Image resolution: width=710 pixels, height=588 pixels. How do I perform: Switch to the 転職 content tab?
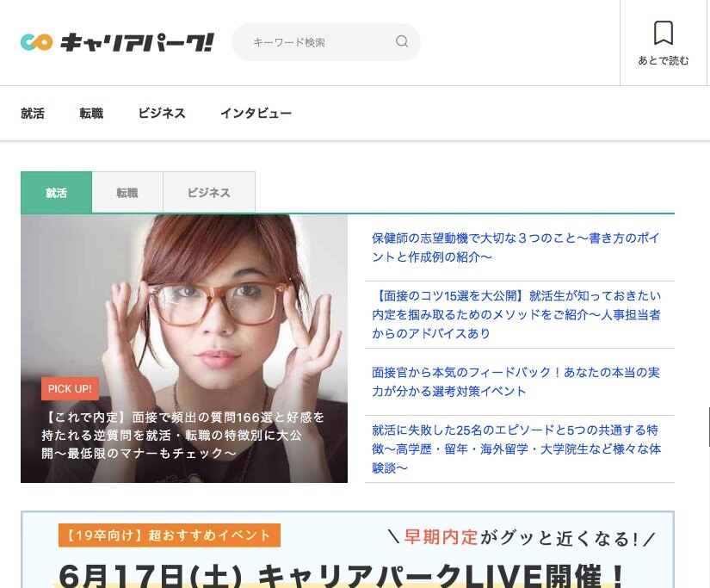pyautogui.click(x=127, y=193)
